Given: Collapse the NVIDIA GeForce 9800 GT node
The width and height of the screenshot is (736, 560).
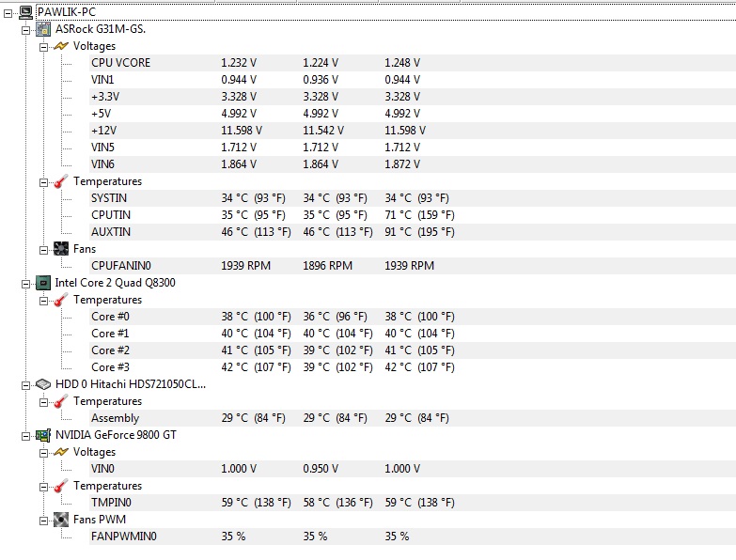Looking at the screenshot, I should tap(25, 436).
